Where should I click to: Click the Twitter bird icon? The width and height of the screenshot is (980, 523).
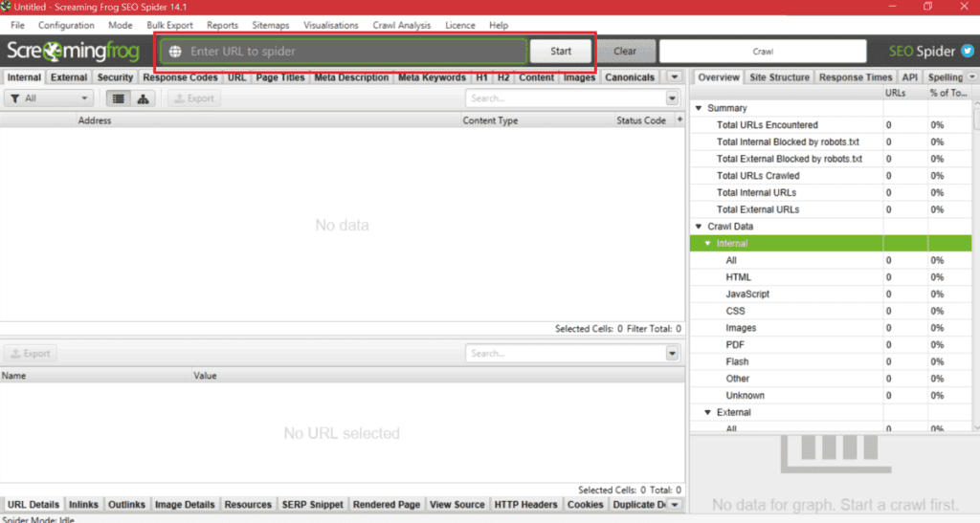pos(968,52)
